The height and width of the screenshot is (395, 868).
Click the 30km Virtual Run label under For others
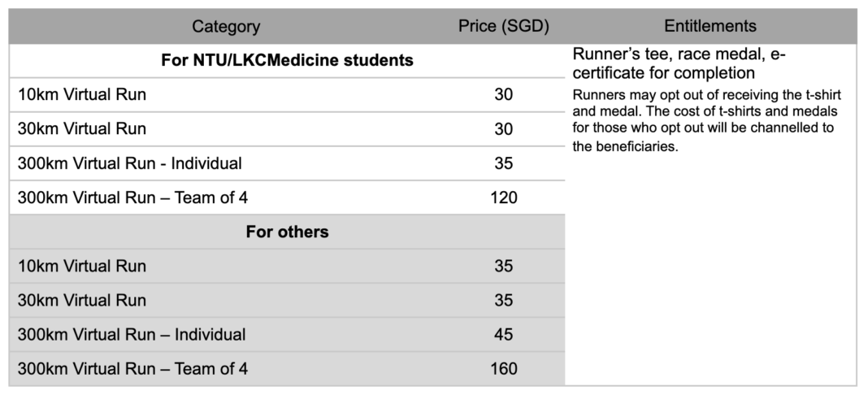[82, 301]
